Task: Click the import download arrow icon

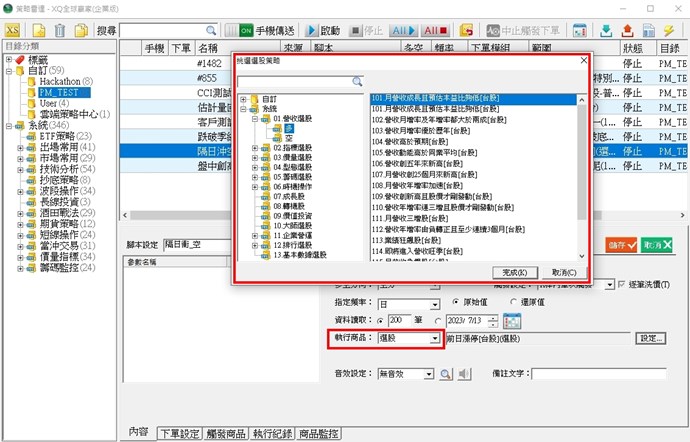Action: 606,30
